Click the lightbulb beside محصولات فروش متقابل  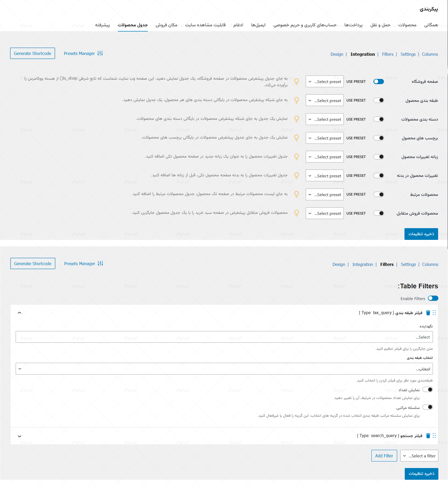click(x=297, y=213)
